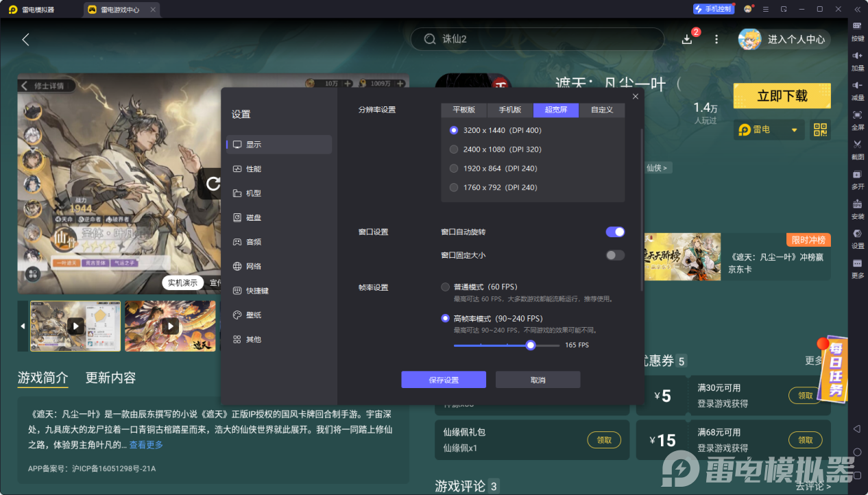Viewport: 868px width, 495px height.
Task: Click the 立即下载 download button
Action: coord(782,96)
